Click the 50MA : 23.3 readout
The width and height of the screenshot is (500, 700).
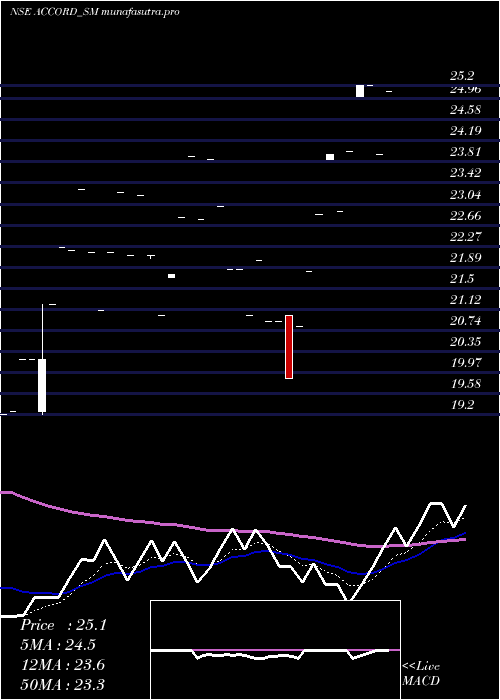point(63,685)
